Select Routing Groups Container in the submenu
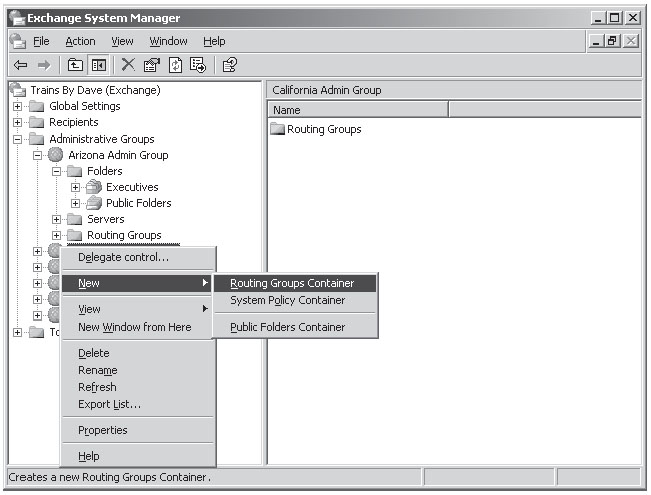This screenshot has width=651, height=495. click(295, 283)
